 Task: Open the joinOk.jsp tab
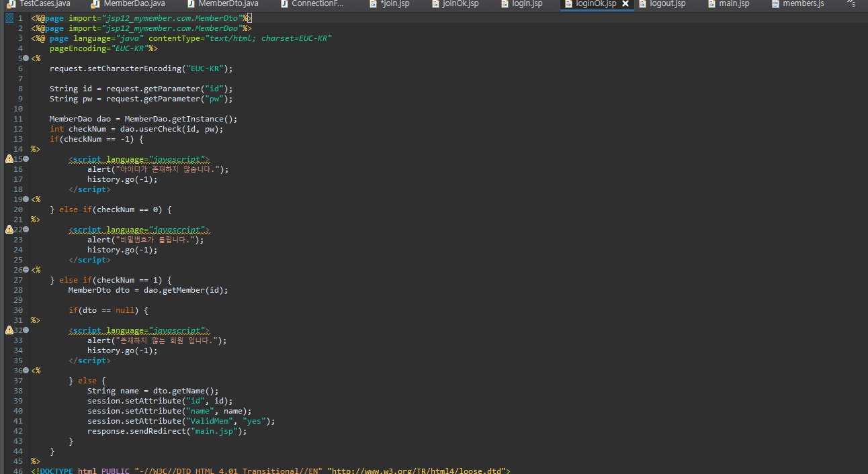[455, 4]
